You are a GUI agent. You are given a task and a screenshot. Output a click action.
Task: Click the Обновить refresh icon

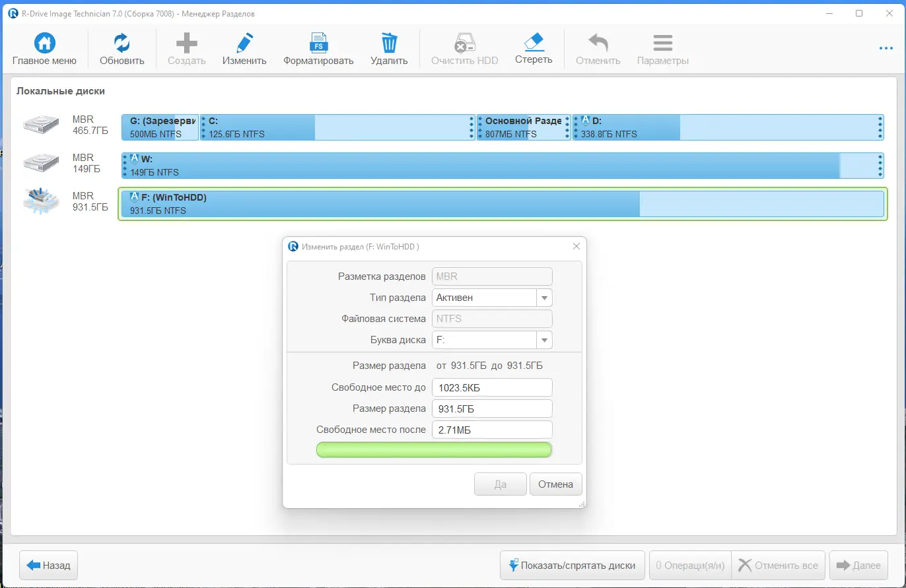tap(122, 44)
